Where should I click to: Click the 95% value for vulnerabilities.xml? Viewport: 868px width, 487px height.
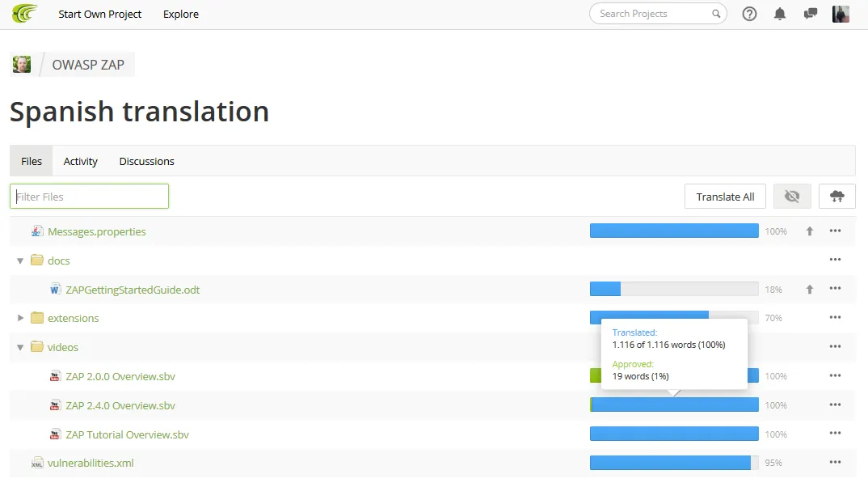[773, 463]
